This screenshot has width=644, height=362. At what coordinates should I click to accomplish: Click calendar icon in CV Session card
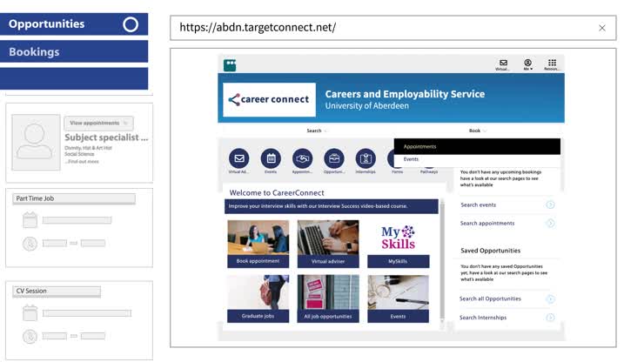pyautogui.click(x=30, y=313)
